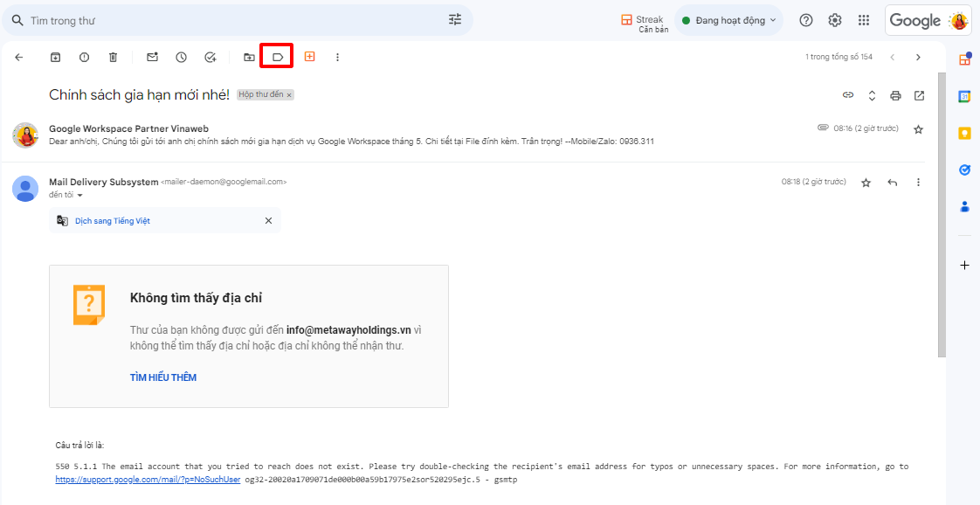Open search options in the search bar
This screenshot has width=980, height=505.
tap(455, 19)
